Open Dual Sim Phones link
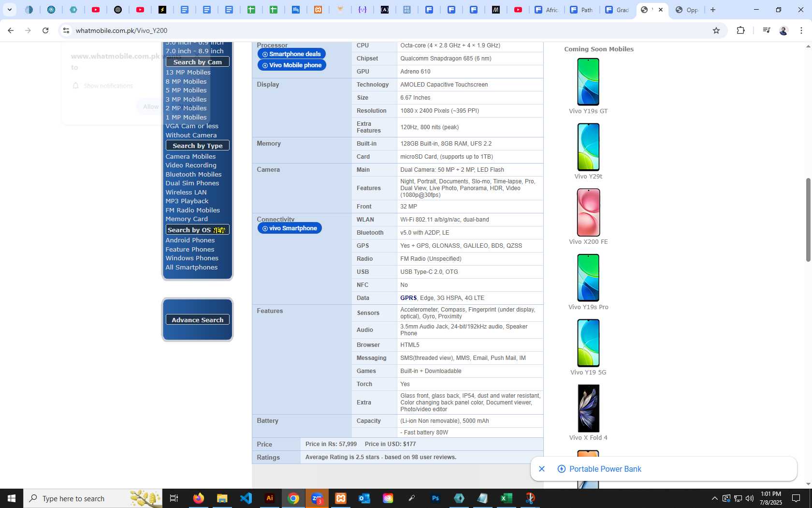Screen dimensions: 812x508 point(192,183)
